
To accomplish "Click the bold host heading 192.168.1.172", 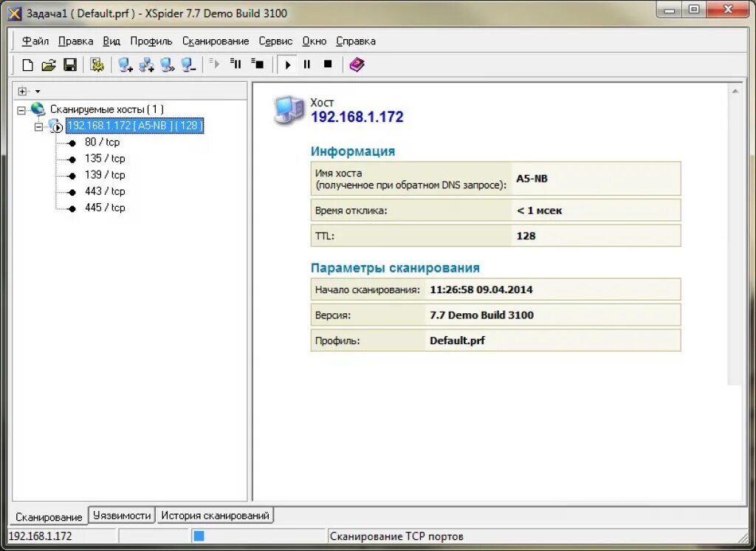I will click(x=357, y=117).
